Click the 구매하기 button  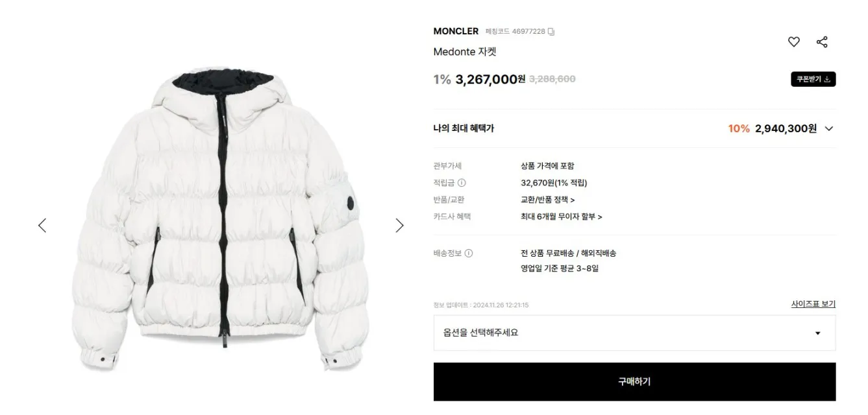pos(634,381)
